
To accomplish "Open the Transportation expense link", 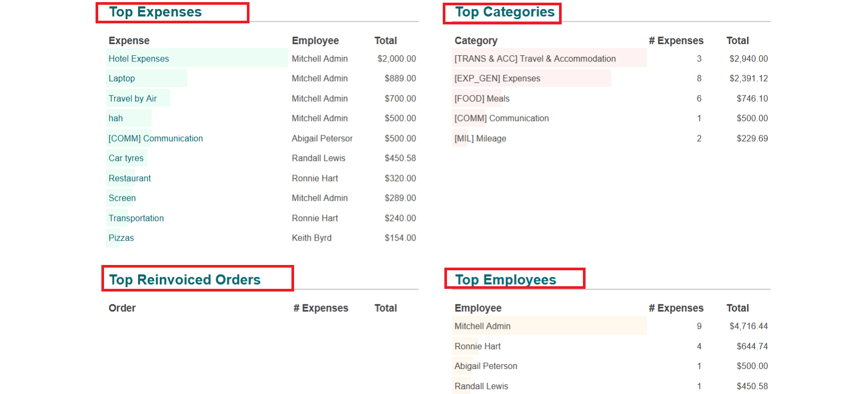I will pos(136,218).
